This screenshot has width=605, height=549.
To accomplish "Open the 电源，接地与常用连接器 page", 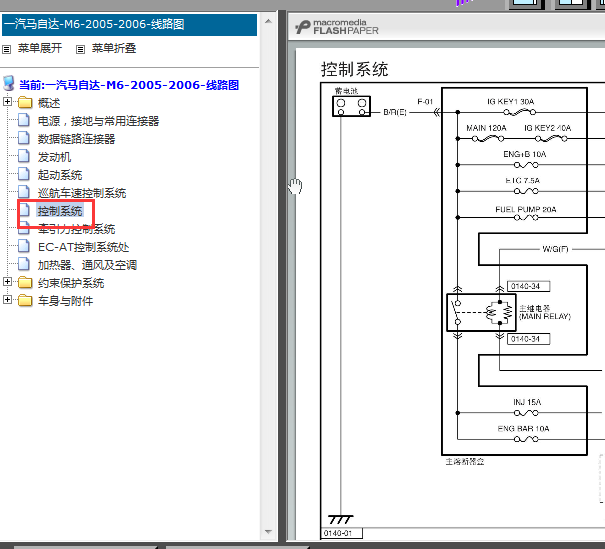I will (98, 121).
